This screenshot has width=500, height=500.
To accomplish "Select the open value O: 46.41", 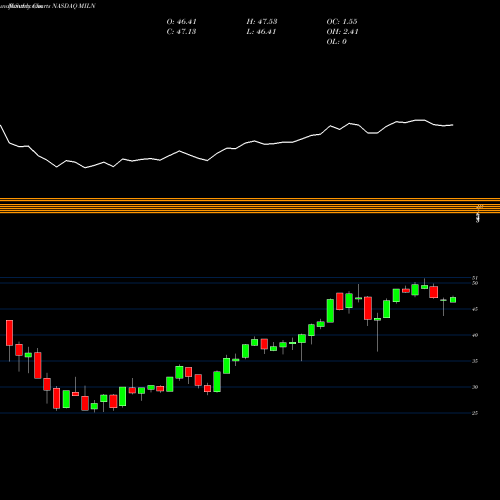I will (182, 22).
